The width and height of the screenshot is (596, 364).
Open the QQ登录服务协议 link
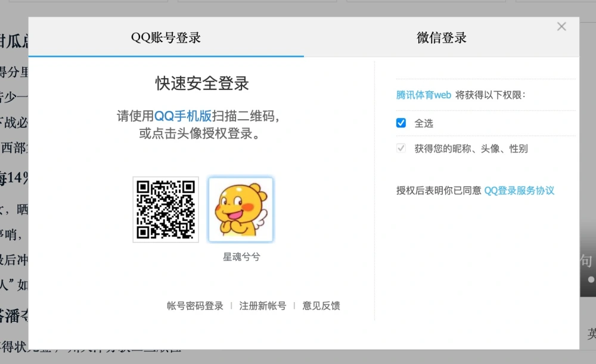point(519,191)
